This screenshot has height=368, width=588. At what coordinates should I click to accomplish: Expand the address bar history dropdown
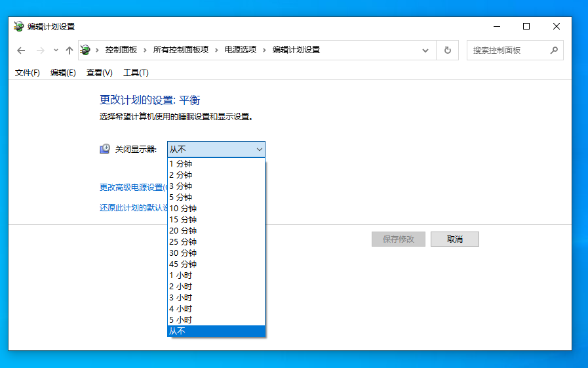point(425,51)
